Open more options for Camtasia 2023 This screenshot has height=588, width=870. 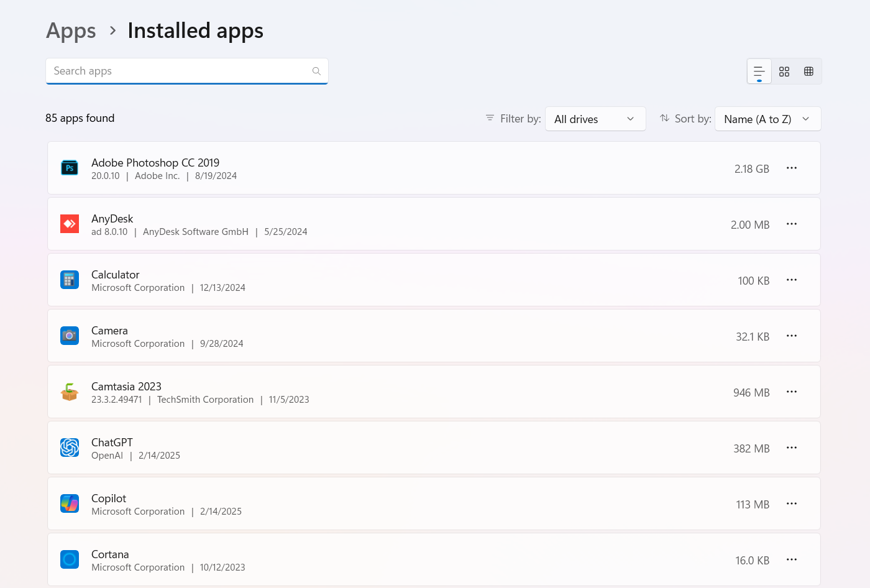point(792,392)
